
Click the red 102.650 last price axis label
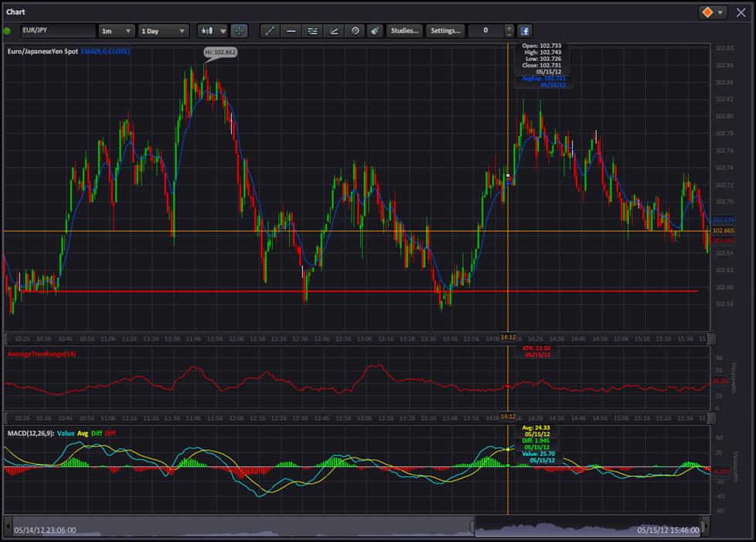click(x=723, y=240)
